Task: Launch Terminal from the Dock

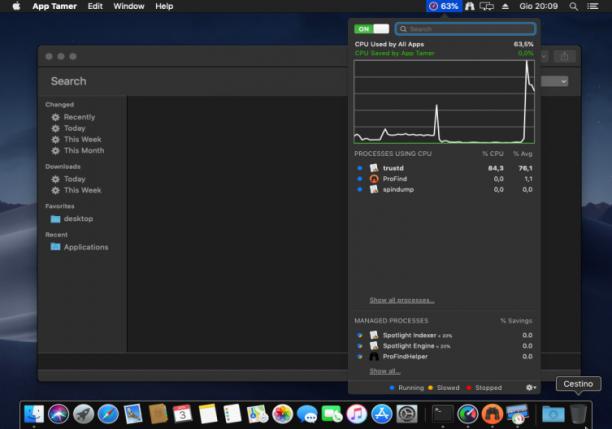Action: 443,414
